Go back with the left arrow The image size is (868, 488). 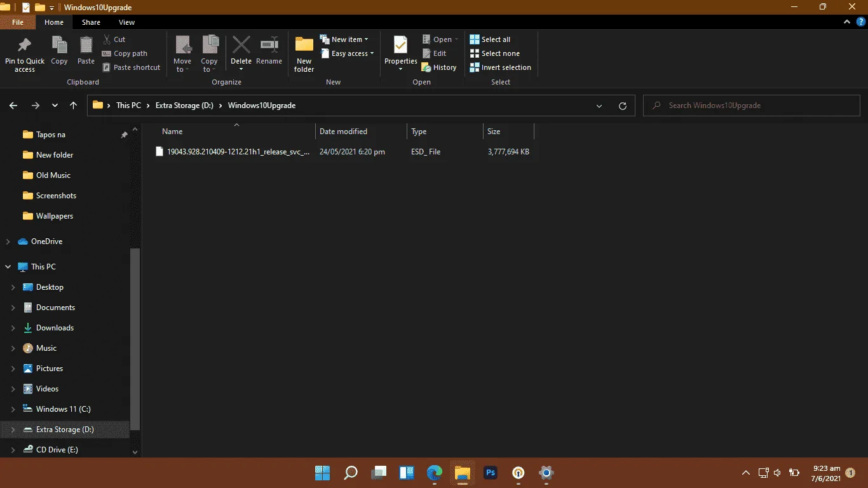(x=13, y=105)
